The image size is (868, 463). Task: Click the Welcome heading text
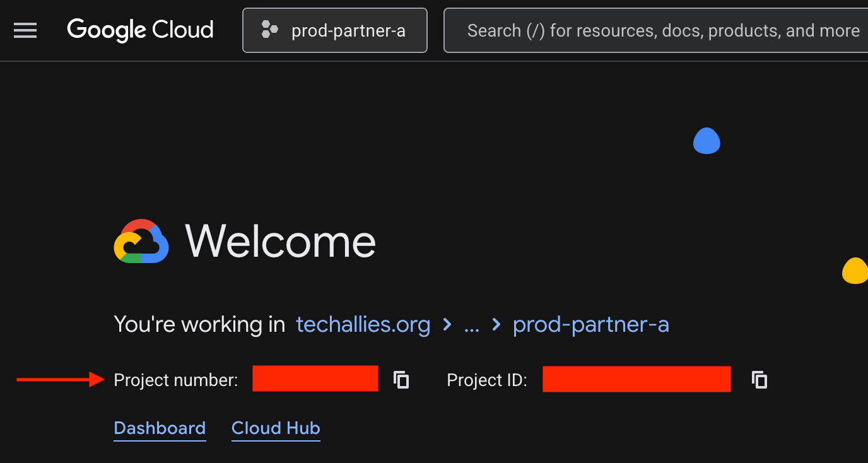(281, 242)
